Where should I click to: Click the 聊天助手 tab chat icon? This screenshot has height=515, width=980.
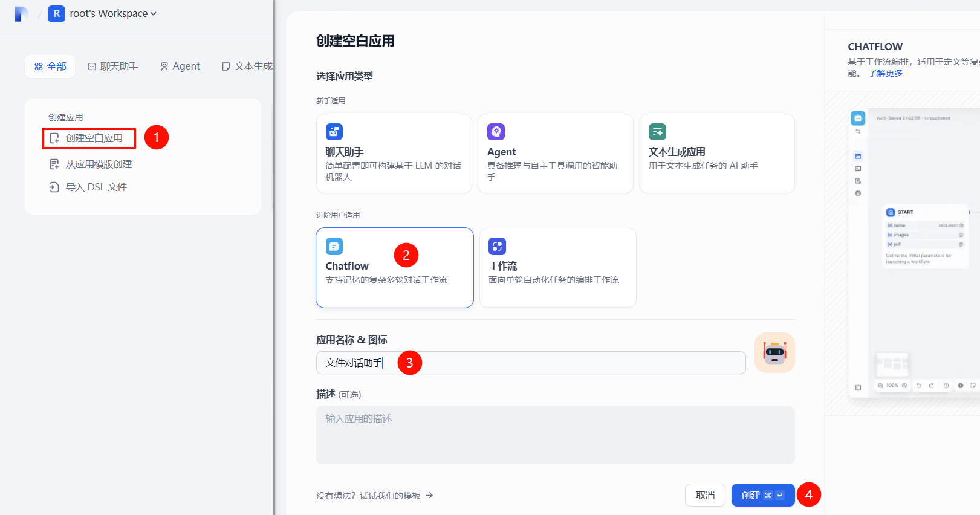coord(92,66)
